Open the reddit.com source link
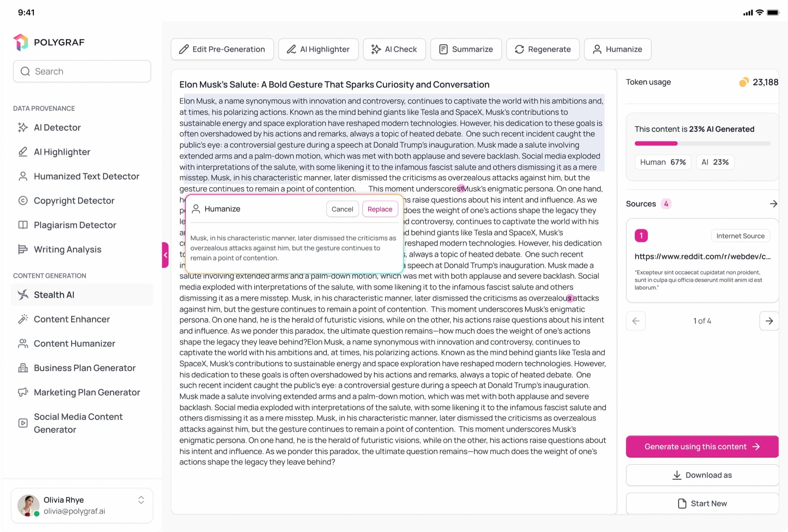788x532 pixels. click(x=702, y=256)
